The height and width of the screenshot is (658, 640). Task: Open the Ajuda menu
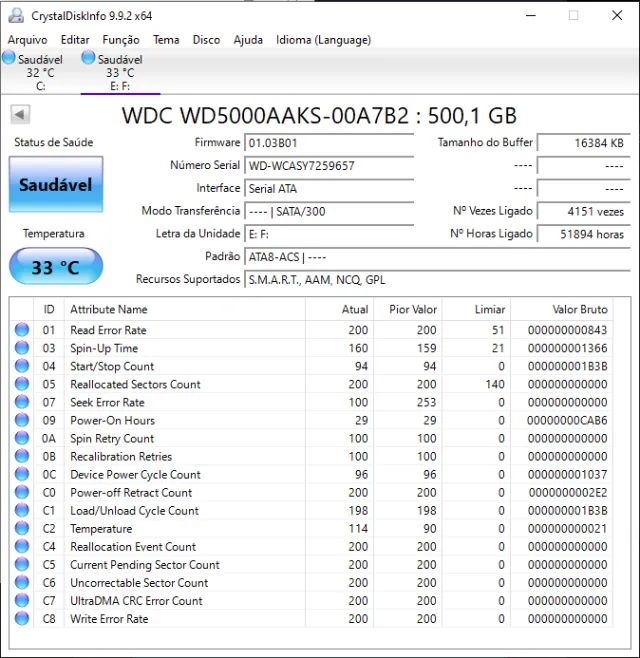point(248,40)
